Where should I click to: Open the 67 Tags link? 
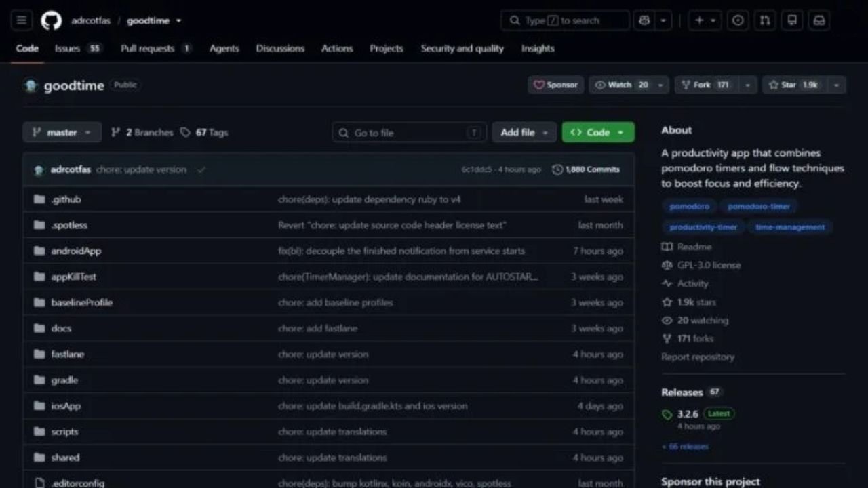[x=204, y=132]
